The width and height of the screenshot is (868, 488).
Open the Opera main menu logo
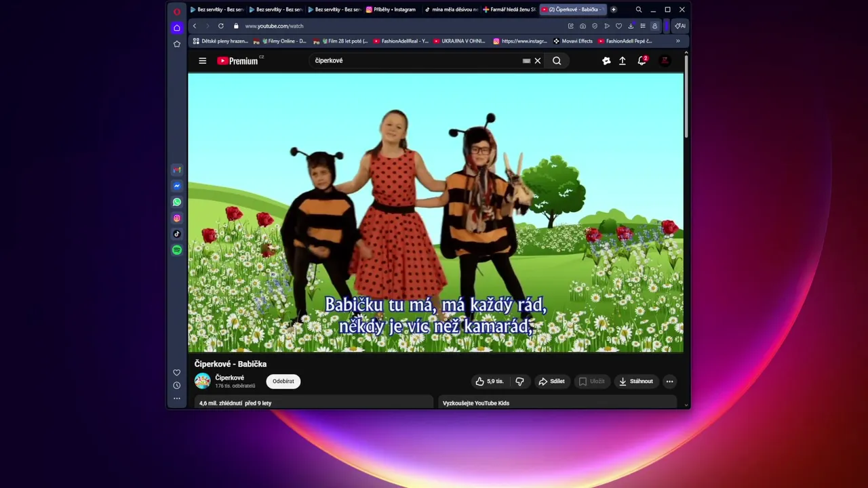177,12
